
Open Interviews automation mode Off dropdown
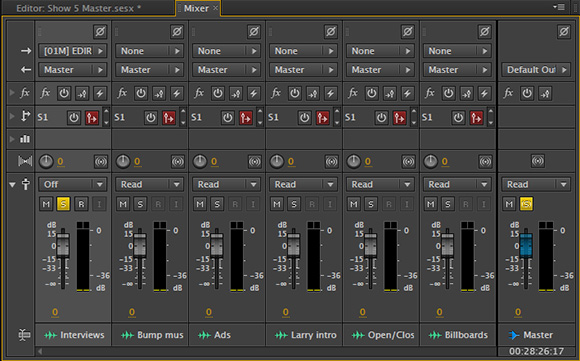coord(72,184)
